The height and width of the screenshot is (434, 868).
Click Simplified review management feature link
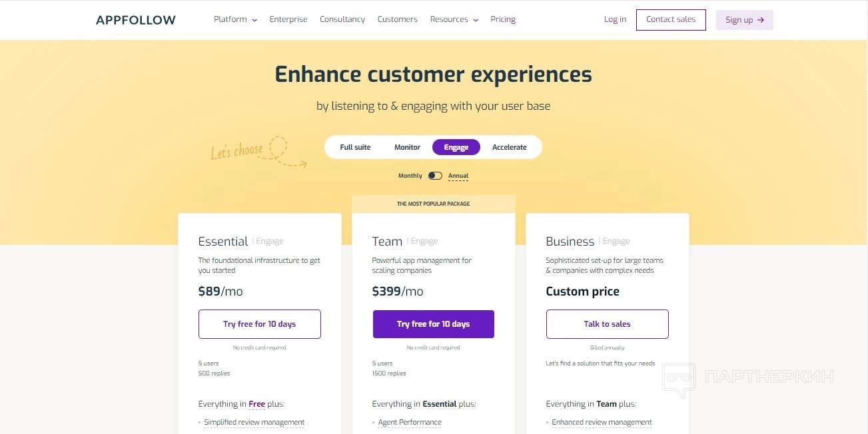[254, 422]
